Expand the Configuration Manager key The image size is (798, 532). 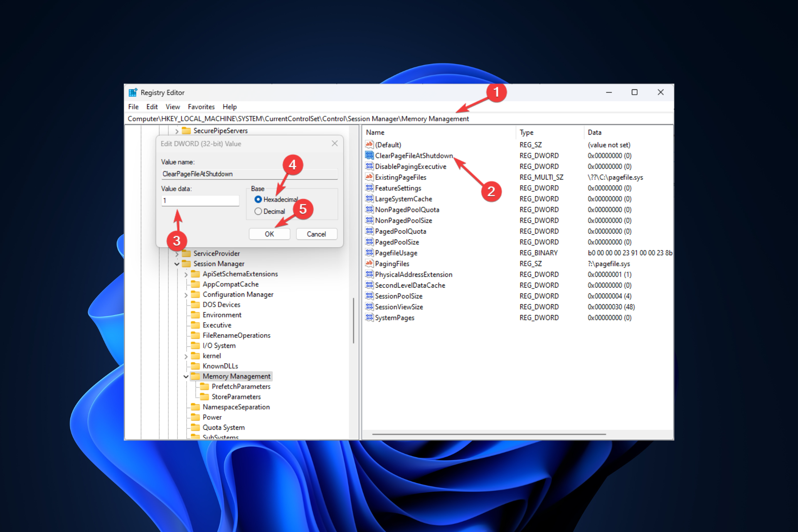(186, 295)
